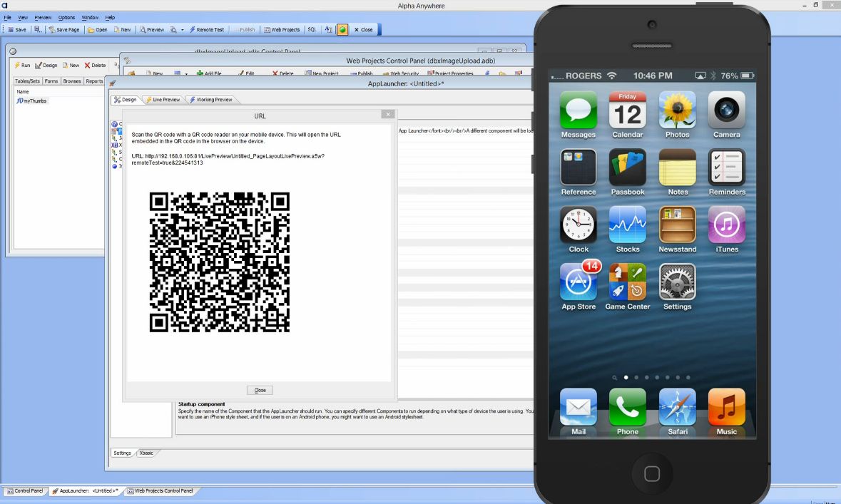Open Safari in iPhone dock
The height and width of the screenshot is (504, 841).
click(x=678, y=412)
